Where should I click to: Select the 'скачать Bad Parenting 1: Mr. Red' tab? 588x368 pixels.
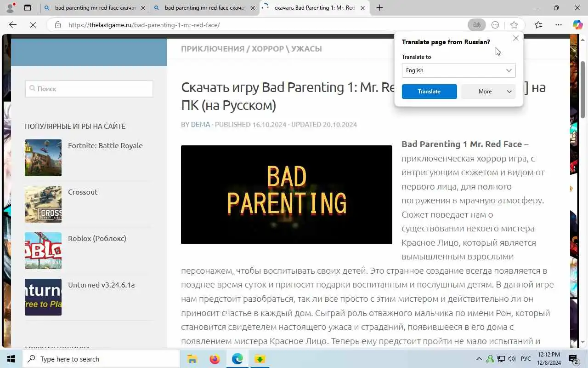(x=315, y=8)
